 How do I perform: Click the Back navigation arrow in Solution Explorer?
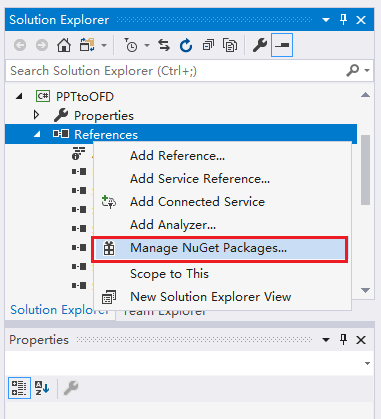click(20, 45)
